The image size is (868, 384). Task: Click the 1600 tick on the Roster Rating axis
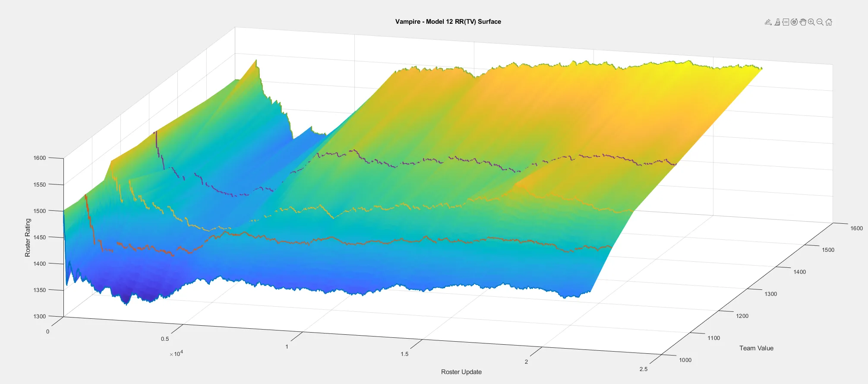[40, 158]
